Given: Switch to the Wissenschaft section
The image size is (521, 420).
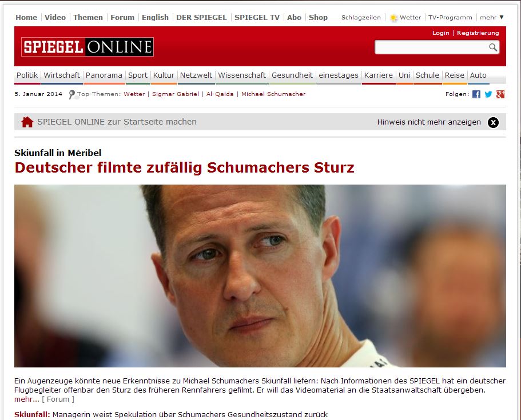Looking at the screenshot, I should (x=242, y=75).
